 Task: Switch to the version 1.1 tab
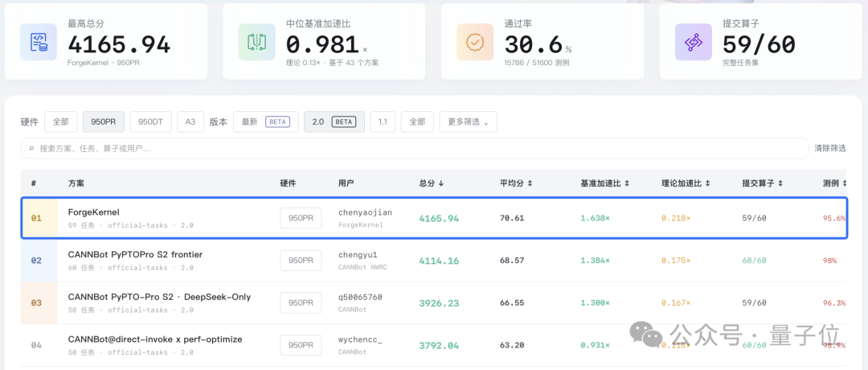(383, 121)
